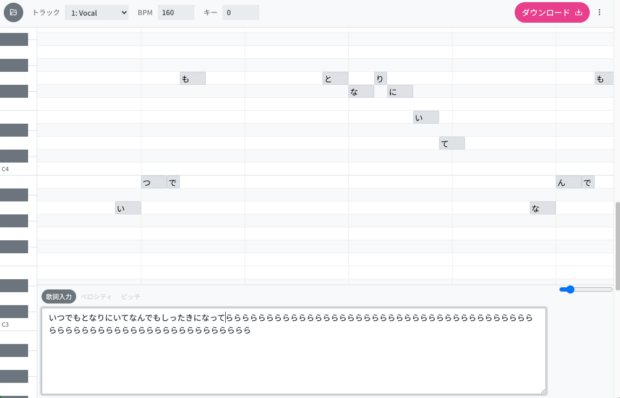This screenshot has height=398, width=620.
Task: Select the い note after に
Action: 426,117
